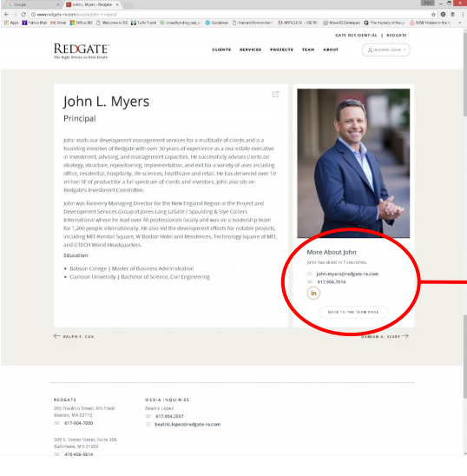Close the John L. Myers tab
The width and height of the screenshot is (467, 476).
117,4
